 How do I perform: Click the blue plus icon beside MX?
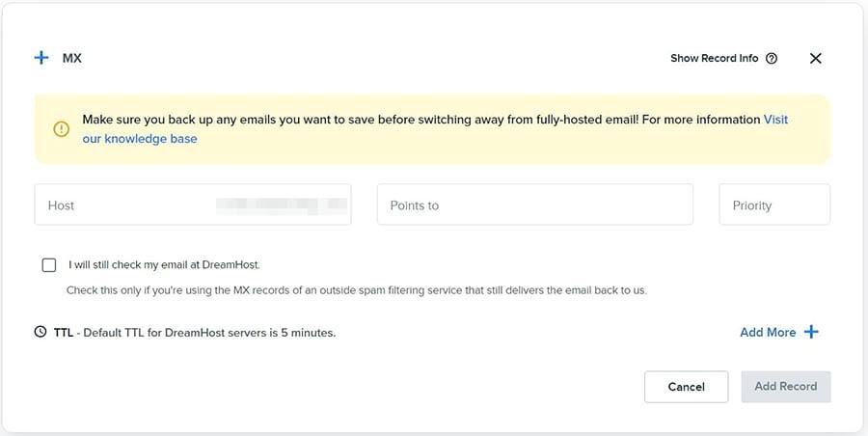coord(41,58)
